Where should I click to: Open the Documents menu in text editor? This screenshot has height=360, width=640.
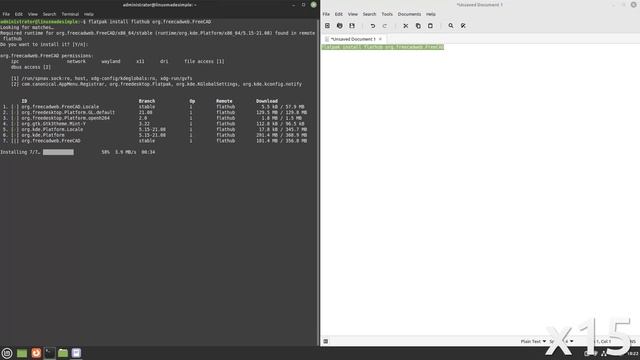click(409, 14)
